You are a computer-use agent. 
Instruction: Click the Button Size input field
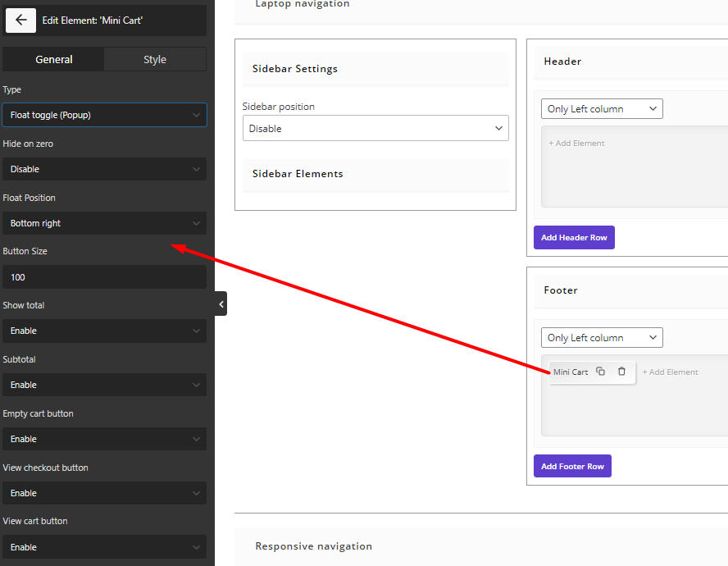(x=104, y=277)
